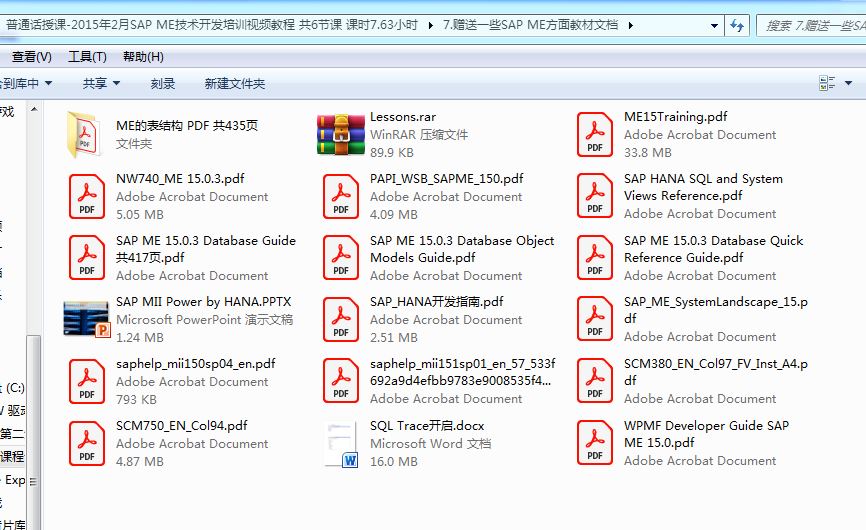866x530 pixels.
Task: Select WPMF Developer Guide SAP ME 15.0.pdf icon
Action: 595,442
